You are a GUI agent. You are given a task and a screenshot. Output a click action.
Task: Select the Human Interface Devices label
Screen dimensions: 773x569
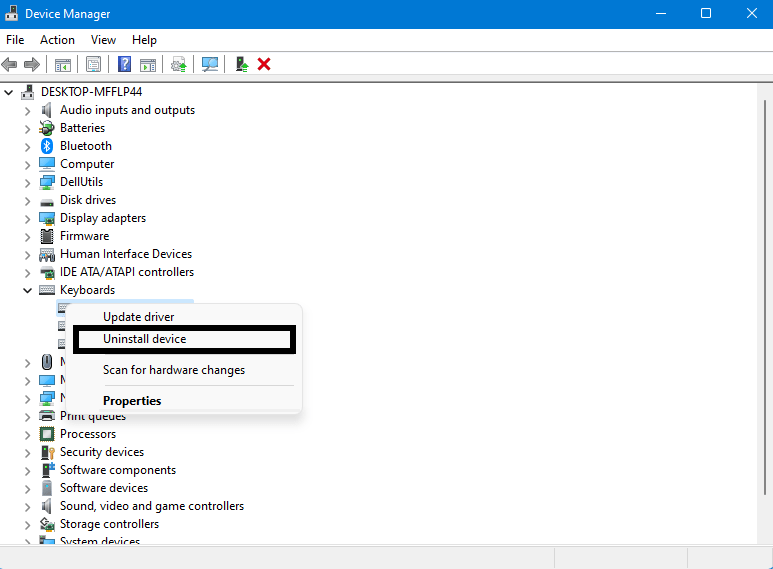pos(126,254)
